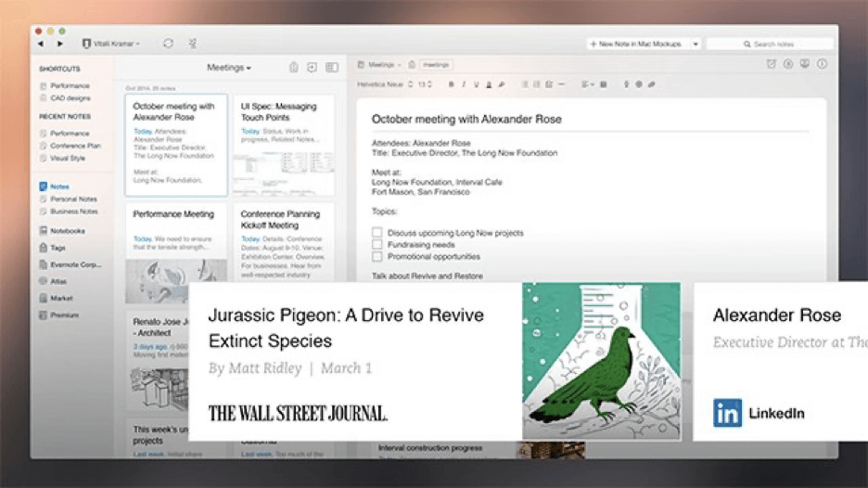The image size is (868, 488).
Task: Open Atlas in the sidebar
Action: tap(53, 281)
